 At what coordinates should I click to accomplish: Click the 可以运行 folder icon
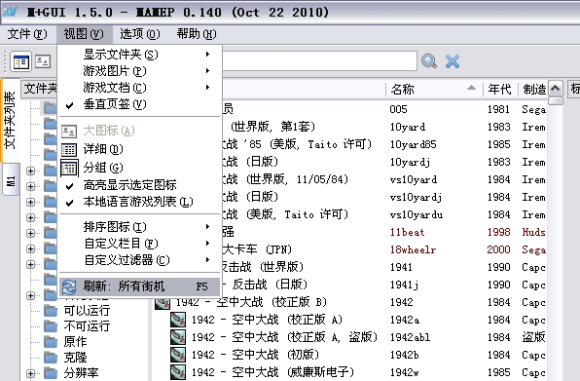tap(51, 310)
